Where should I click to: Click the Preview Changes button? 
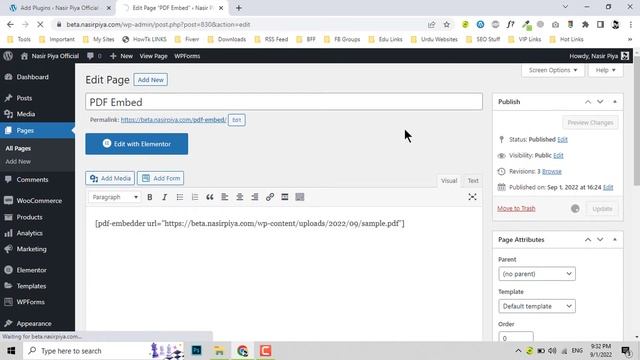point(590,122)
